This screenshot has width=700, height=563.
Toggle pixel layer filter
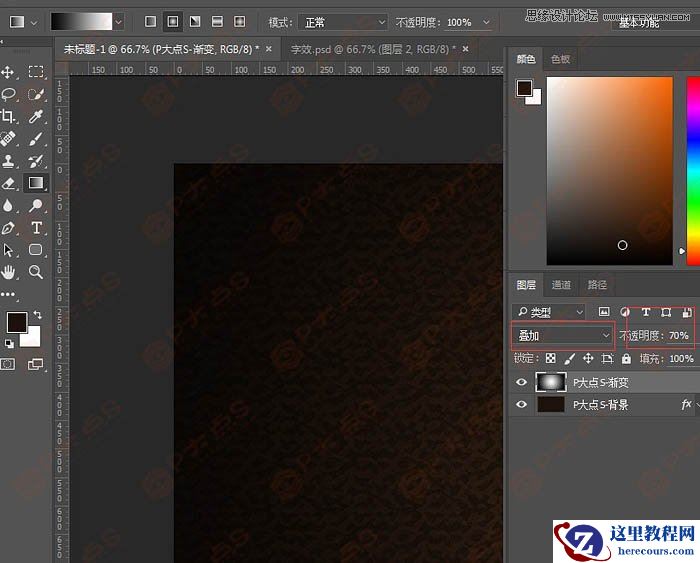click(x=604, y=312)
